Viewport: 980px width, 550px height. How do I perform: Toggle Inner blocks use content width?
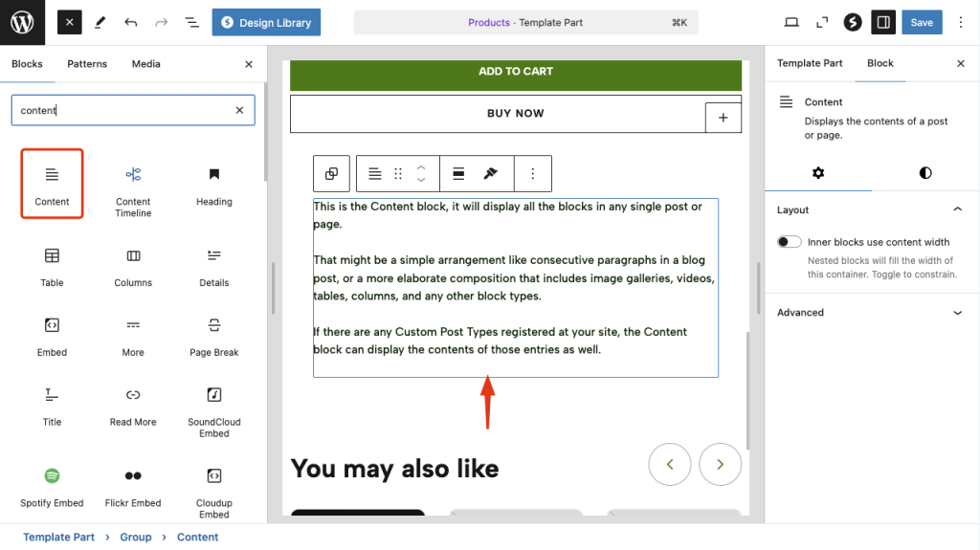tap(790, 242)
